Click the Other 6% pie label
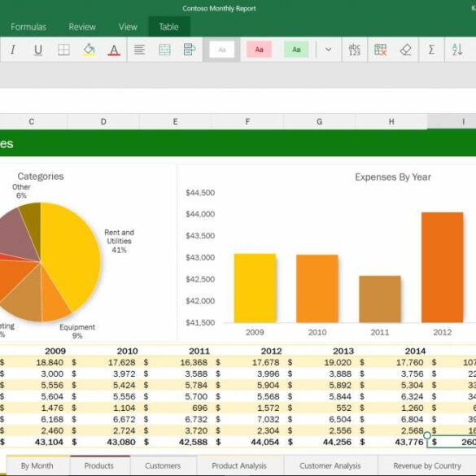 tap(21, 191)
